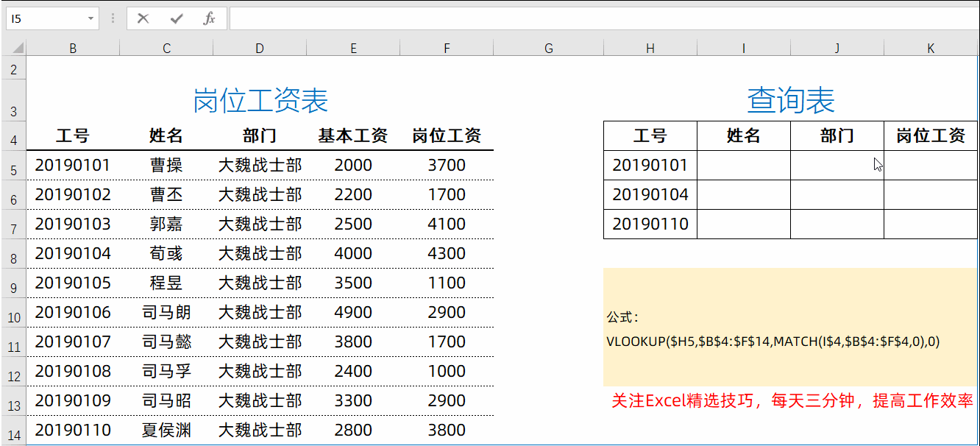980x446 pixels.
Task: Click base salary cell 4900
Action: (353, 313)
